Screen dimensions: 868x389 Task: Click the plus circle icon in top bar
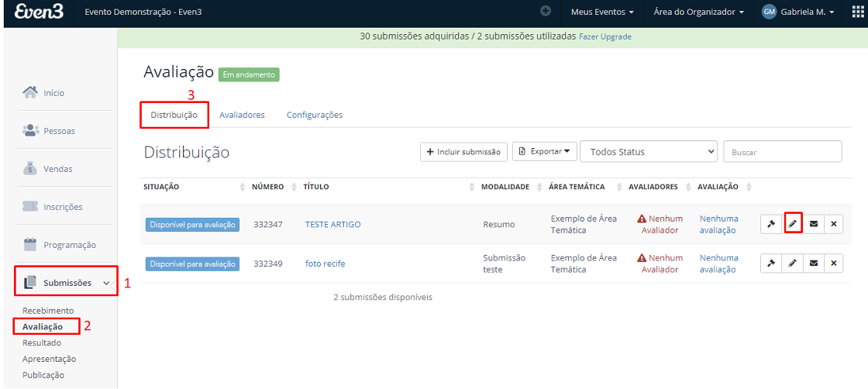546,11
